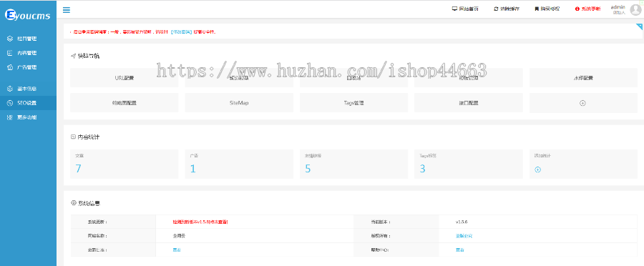This screenshot has height=266, width=644.
Task: Click the red system update alert icon
Action: (577, 9)
